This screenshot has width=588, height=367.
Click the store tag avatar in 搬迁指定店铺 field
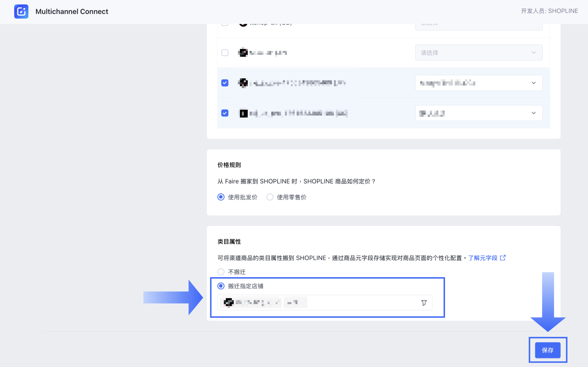[229, 302]
